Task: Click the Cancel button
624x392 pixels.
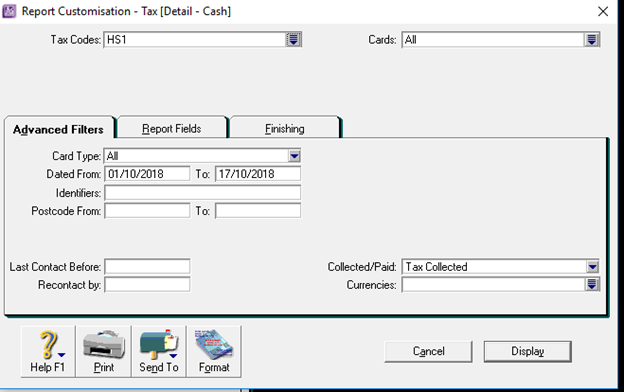Action: tap(429, 351)
